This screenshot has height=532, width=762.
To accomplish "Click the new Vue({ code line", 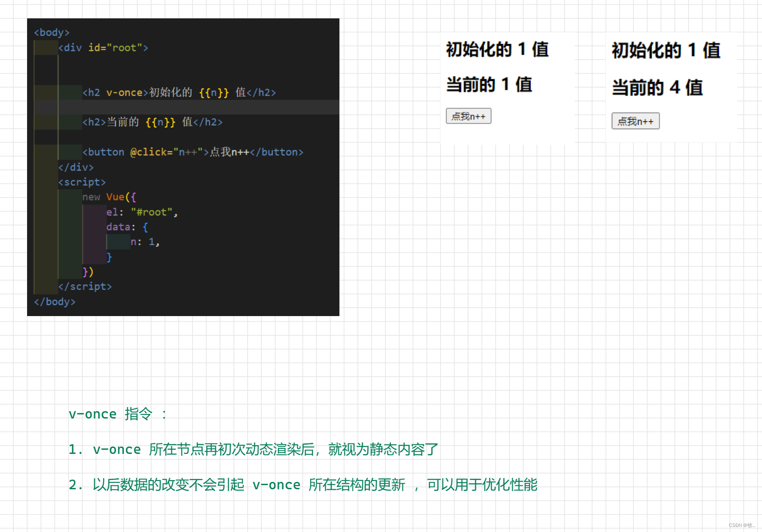I will [109, 197].
